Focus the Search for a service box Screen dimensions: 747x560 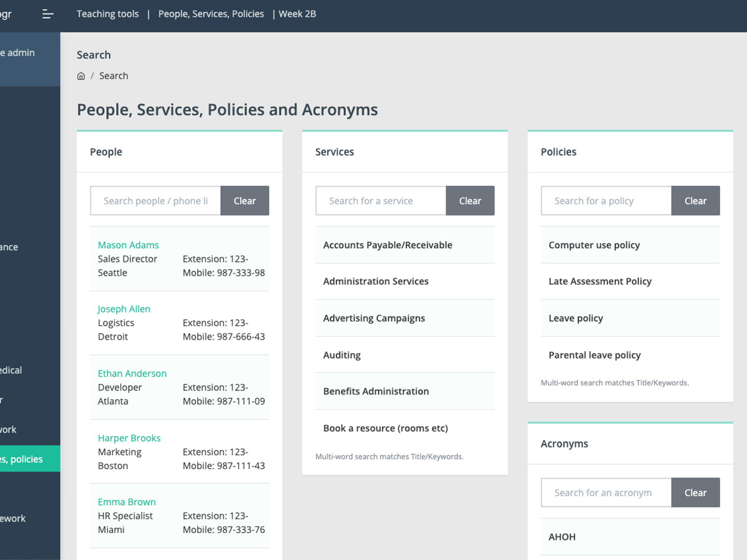click(x=381, y=201)
